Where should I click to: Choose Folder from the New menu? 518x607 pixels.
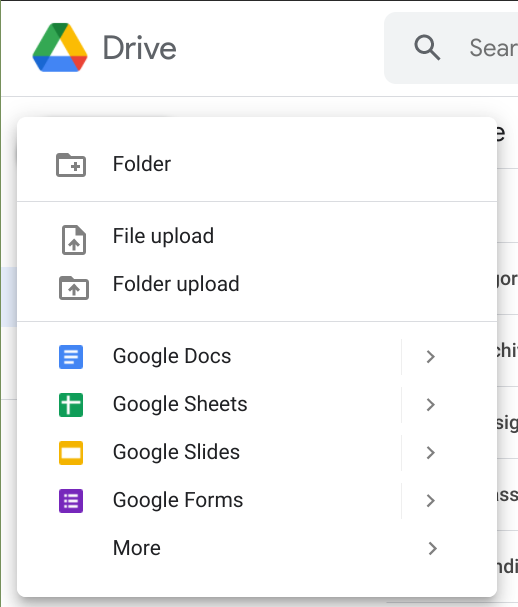coord(257,164)
